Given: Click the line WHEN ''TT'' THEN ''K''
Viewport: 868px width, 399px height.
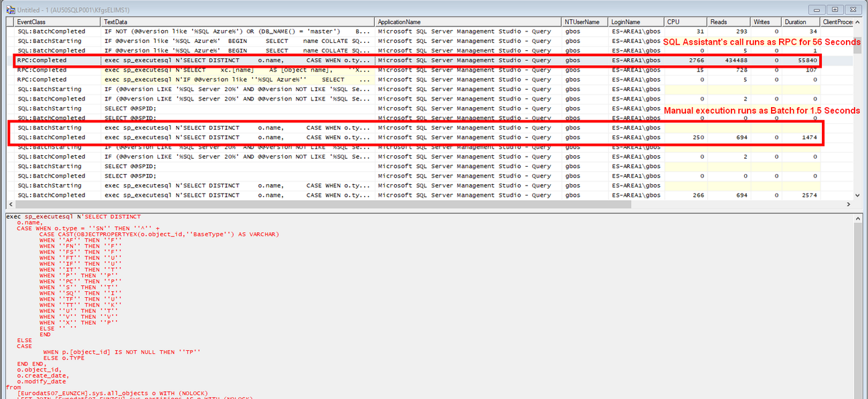Looking at the screenshot, I should [81, 305].
